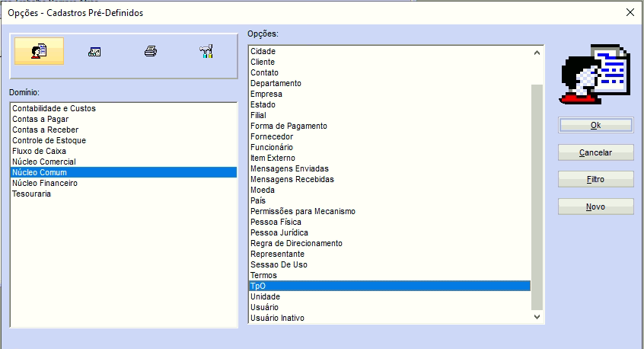Select Controle de Estoque domain
Viewport: 644px width, 349px height.
[123, 140]
